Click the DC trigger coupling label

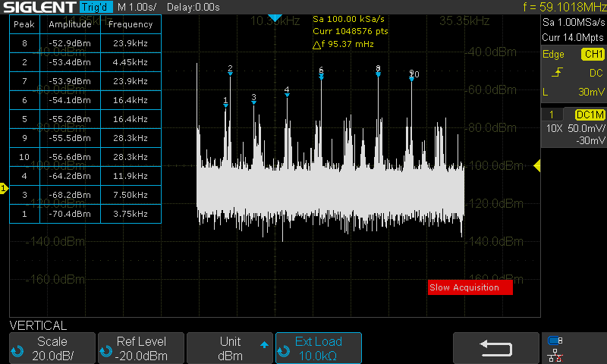pyautogui.click(x=596, y=73)
